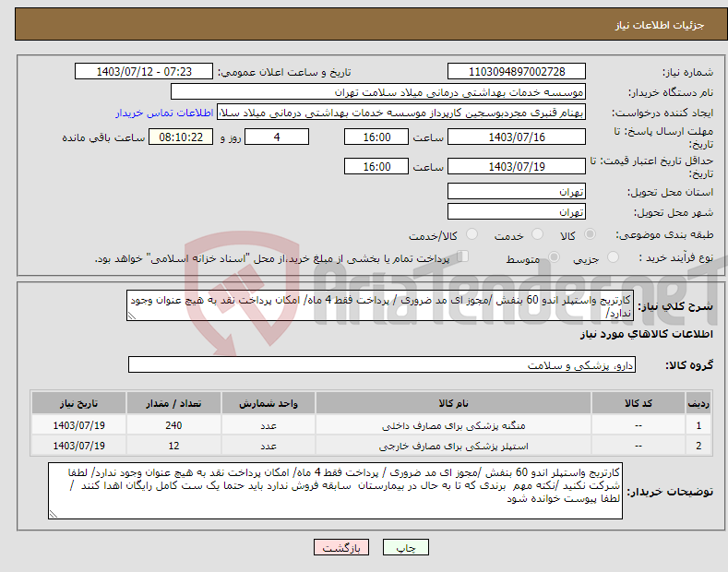Click the resize handle of buyer notes textarea
Image resolution: width=728 pixels, height=572 pixels.
[x=53, y=515]
